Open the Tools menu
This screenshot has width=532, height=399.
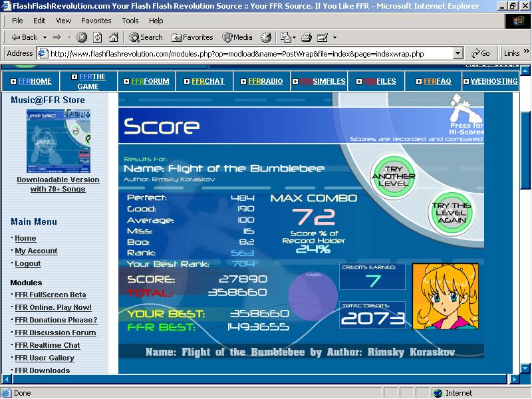(130, 21)
